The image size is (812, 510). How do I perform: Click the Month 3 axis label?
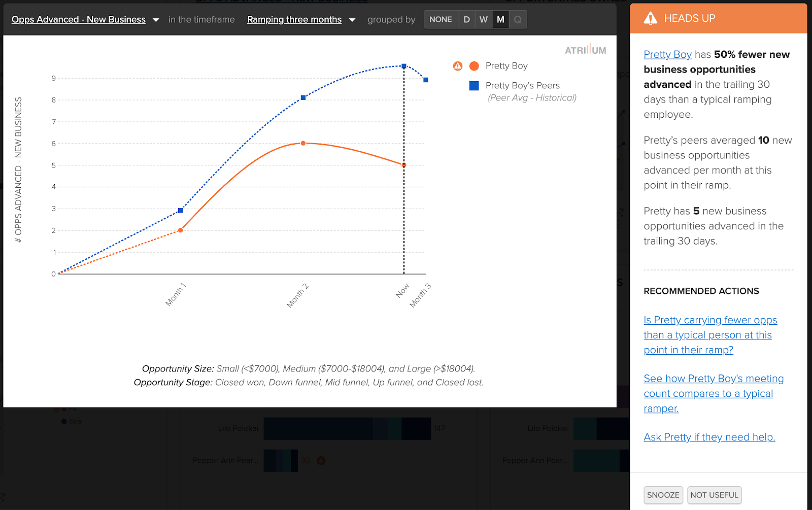coord(420,295)
